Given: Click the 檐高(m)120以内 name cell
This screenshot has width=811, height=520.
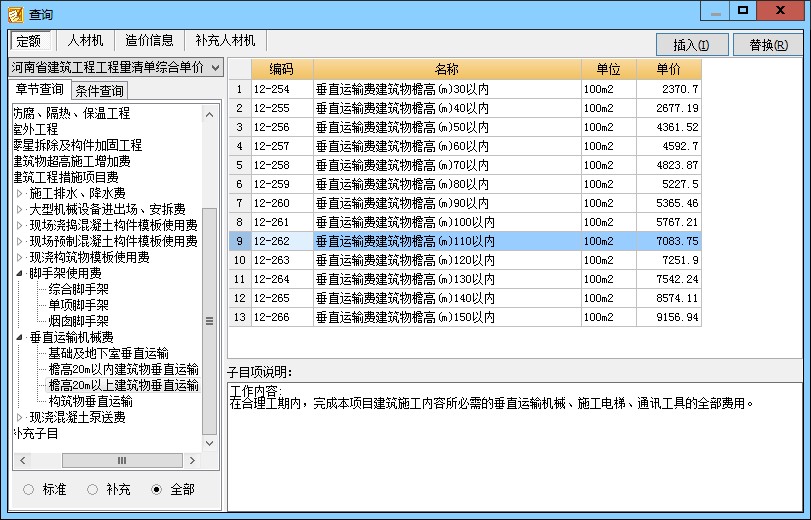Looking at the screenshot, I should coord(447,260).
